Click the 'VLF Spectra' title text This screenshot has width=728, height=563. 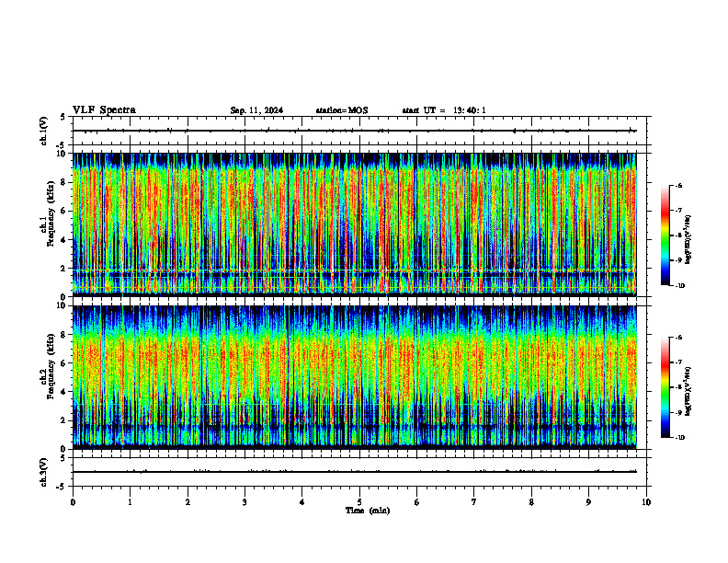(x=104, y=110)
